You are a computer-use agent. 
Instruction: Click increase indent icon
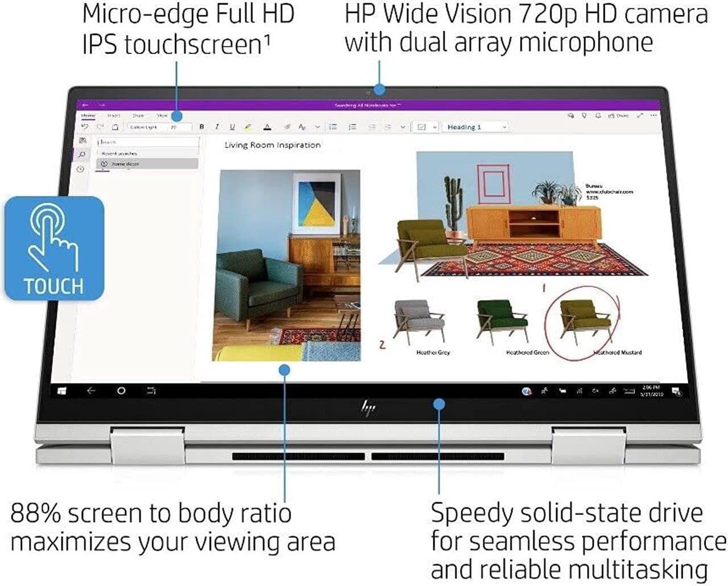[388, 127]
